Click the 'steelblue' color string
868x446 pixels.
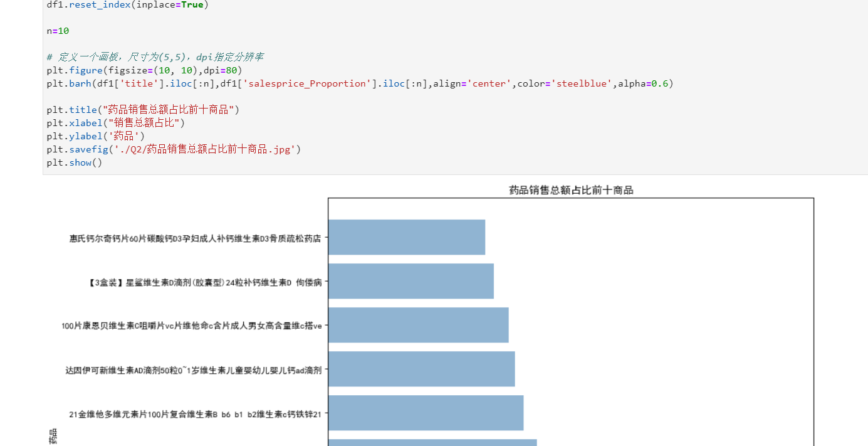click(x=582, y=83)
